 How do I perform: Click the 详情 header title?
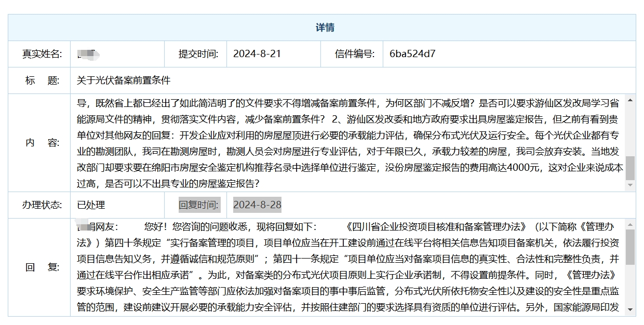pos(325,28)
